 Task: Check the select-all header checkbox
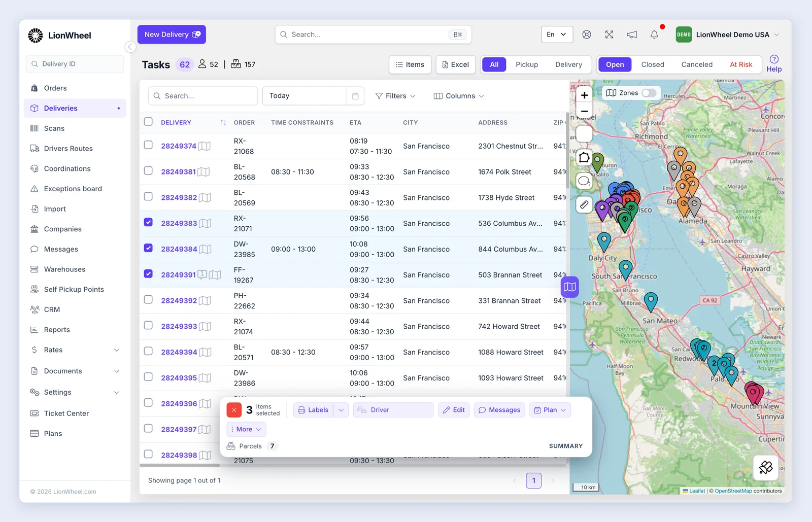148,122
